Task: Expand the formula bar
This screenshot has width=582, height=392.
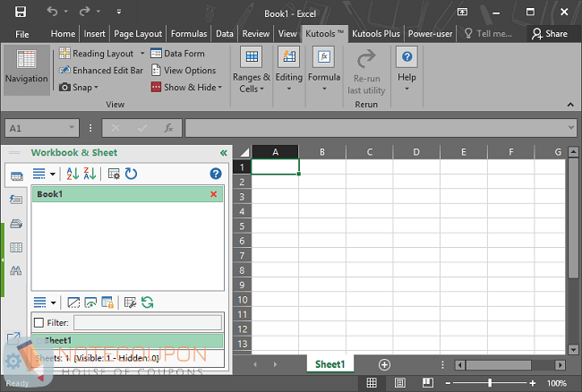Action: click(x=571, y=128)
